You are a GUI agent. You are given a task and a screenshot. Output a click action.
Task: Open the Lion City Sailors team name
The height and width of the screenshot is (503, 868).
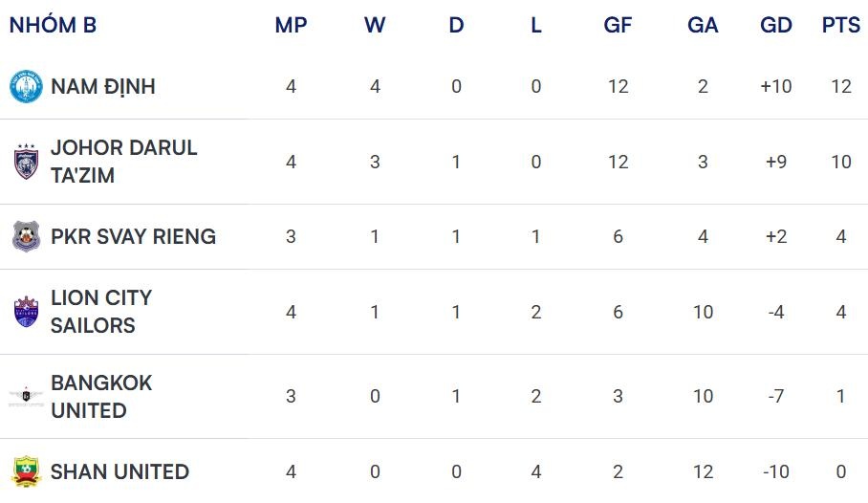click(x=101, y=312)
